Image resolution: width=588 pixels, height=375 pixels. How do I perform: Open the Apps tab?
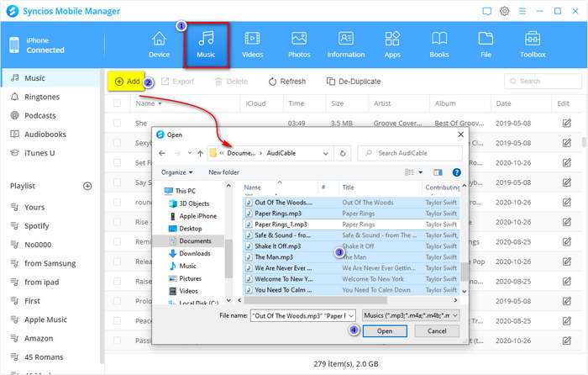point(392,45)
